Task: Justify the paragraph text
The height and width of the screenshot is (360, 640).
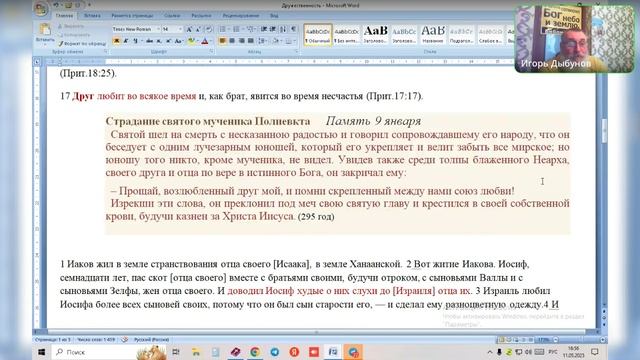Action: coord(251,41)
